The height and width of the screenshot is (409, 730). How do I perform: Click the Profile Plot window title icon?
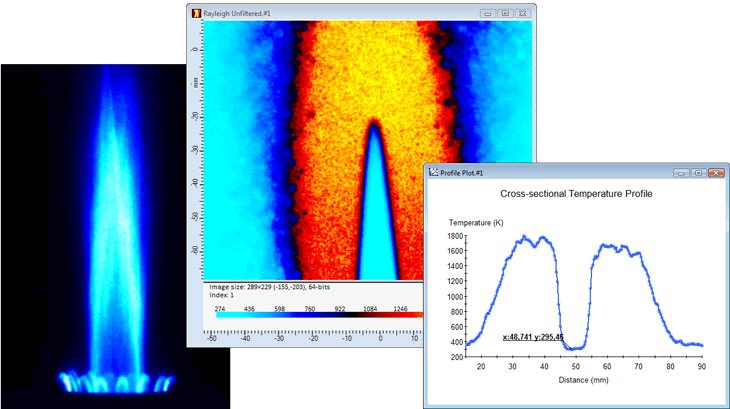432,173
